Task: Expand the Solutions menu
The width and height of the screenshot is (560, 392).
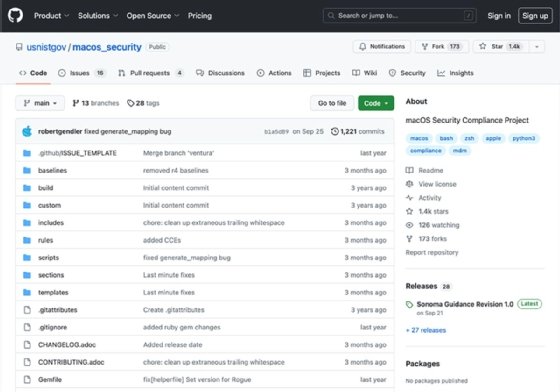Action: 98,16
